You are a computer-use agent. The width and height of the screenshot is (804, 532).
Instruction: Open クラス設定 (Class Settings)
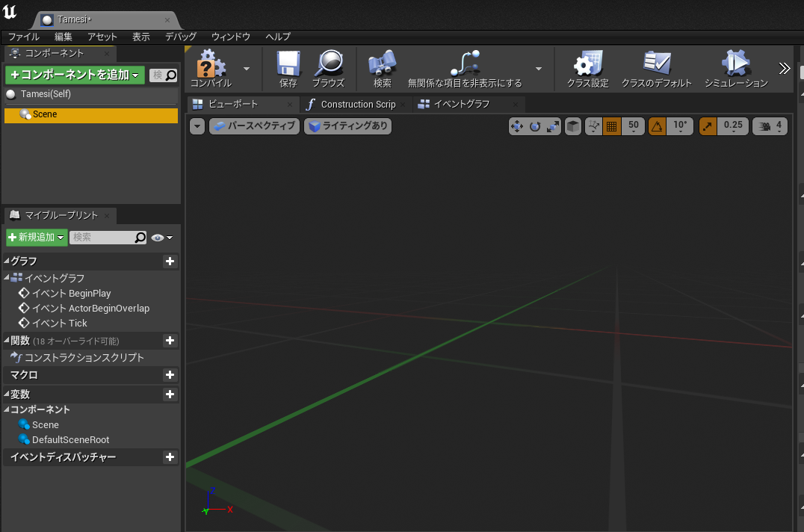point(587,69)
